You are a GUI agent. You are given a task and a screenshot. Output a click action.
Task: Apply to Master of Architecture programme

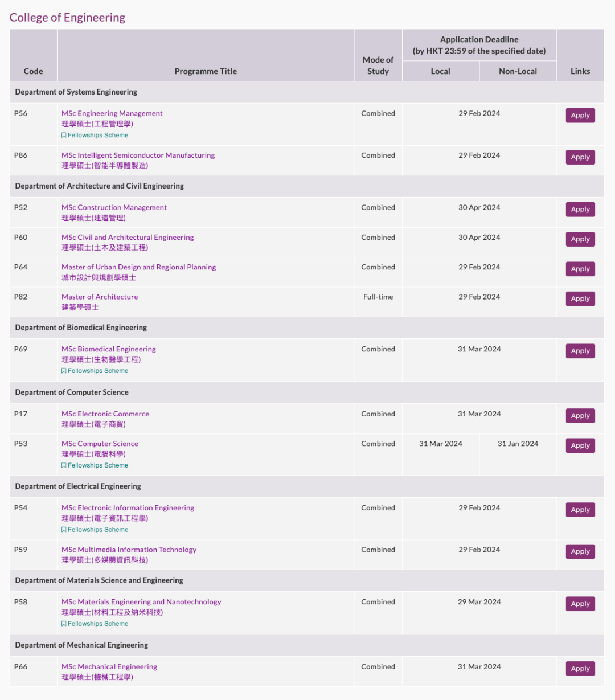580,299
